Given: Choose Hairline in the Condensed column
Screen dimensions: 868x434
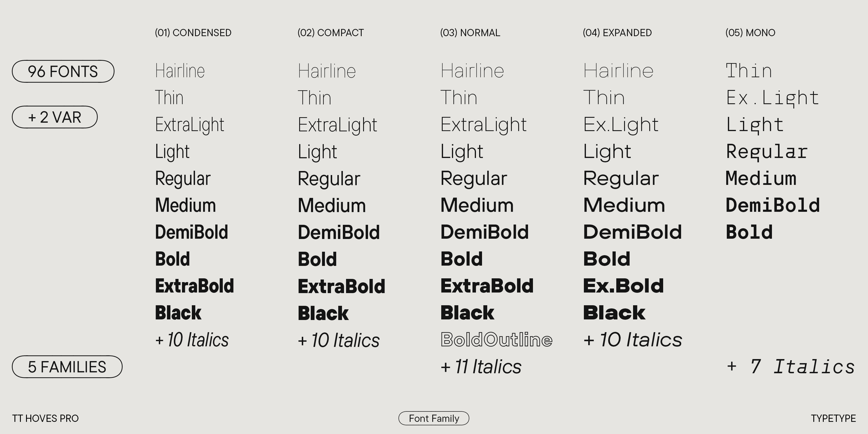Looking at the screenshot, I should [x=180, y=71].
